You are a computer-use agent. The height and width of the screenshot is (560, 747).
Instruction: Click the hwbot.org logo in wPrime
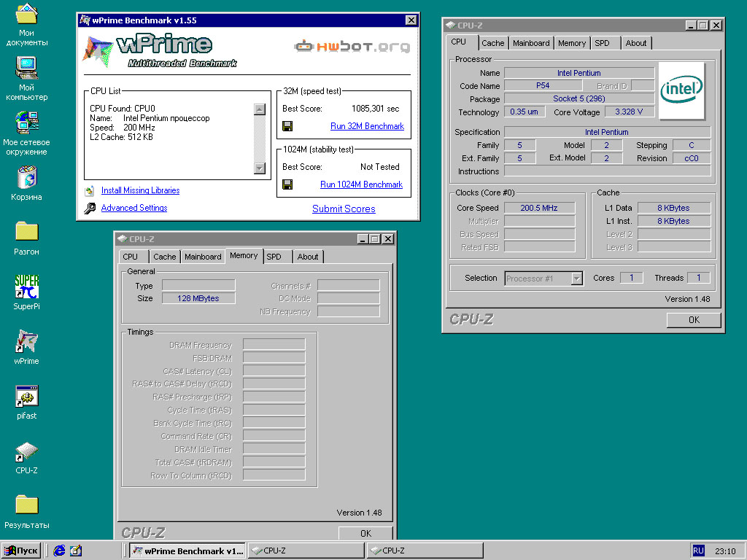[x=352, y=46]
